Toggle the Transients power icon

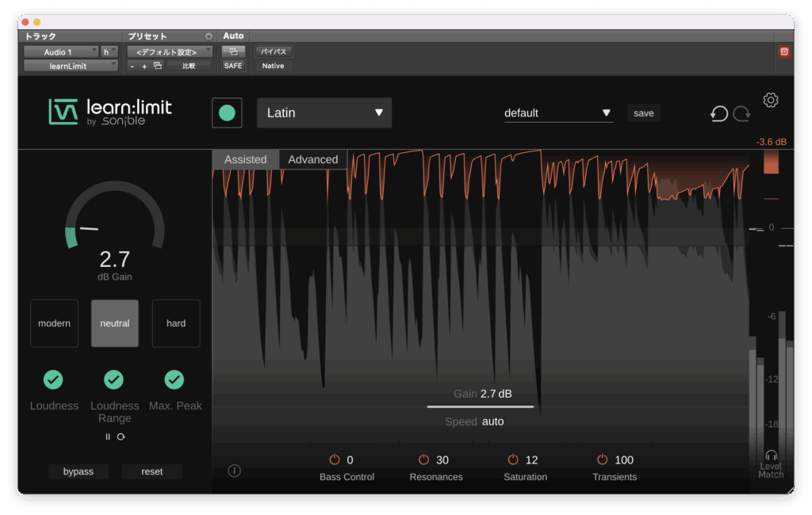(x=602, y=459)
